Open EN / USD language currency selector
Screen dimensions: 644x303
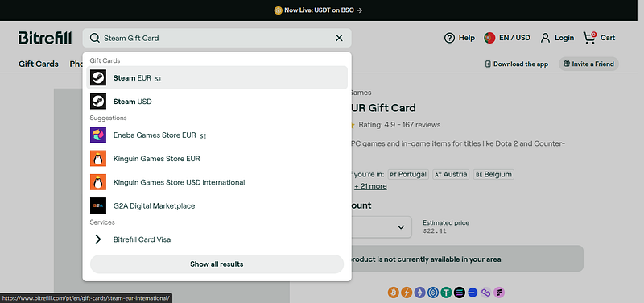point(507,38)
